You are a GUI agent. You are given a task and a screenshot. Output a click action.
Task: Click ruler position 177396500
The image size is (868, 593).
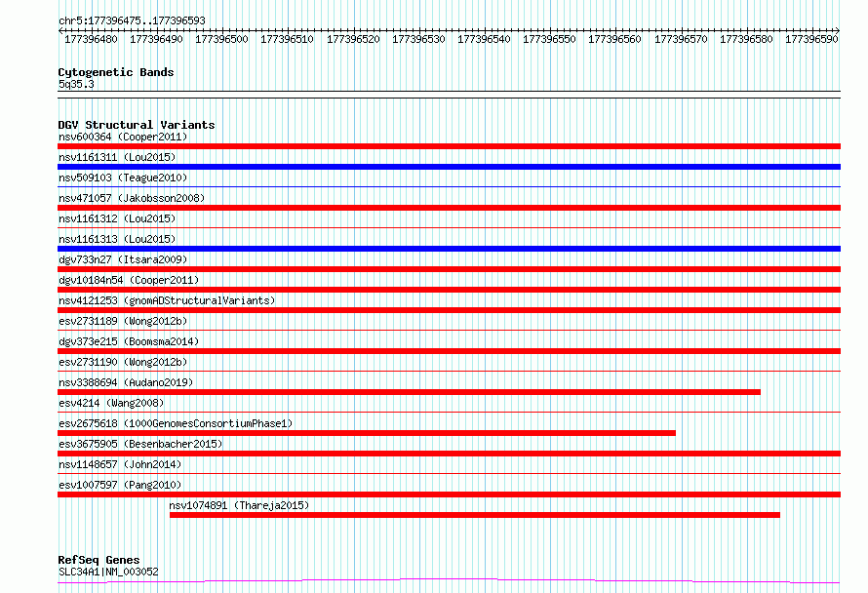(x=221, y=39)
